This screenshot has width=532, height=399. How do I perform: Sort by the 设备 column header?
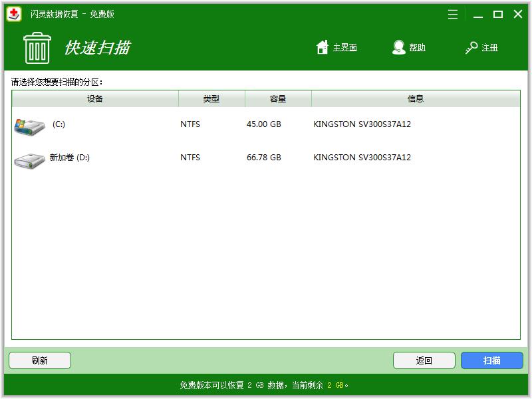95,99
